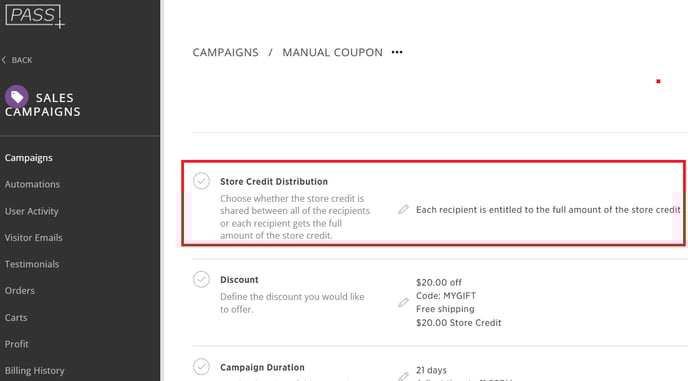Click the Discount pencil edit icon
This screenshot has width=688, height=381.
pos(403,302)
